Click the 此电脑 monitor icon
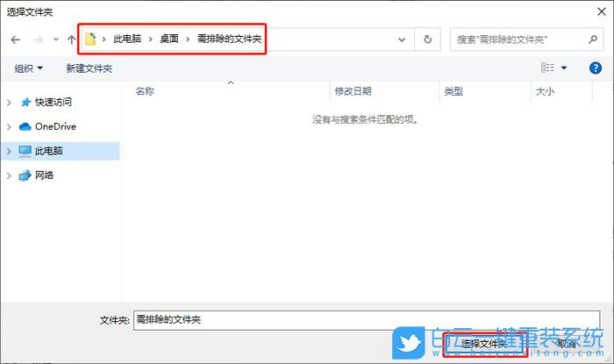Screen dimensions: 614x364 (x=25, y=151)
